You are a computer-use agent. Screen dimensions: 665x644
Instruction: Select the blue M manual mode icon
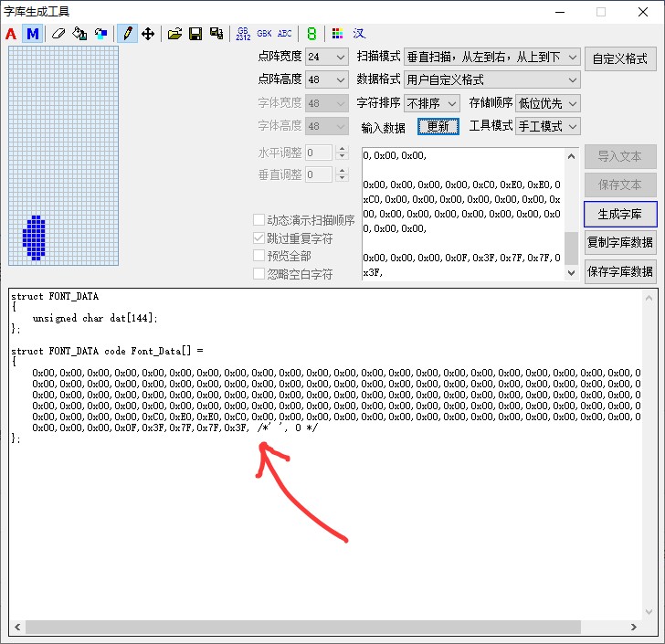point(33,34)
